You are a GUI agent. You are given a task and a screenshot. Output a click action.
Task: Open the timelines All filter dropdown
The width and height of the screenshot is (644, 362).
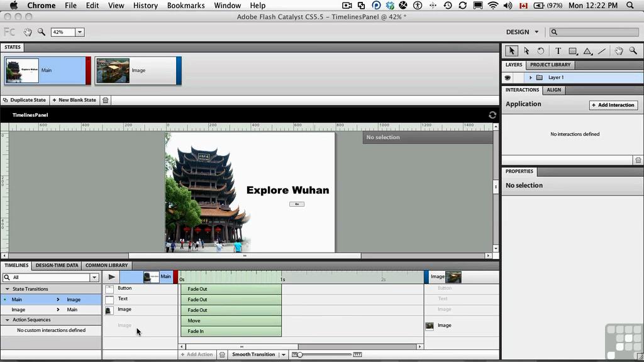coord(94,277)
